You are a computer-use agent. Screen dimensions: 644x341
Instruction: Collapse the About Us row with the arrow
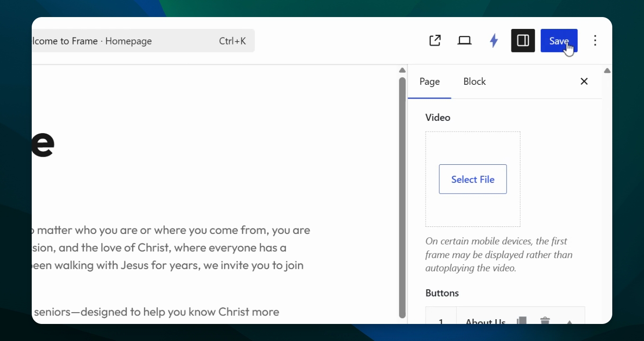570,322
